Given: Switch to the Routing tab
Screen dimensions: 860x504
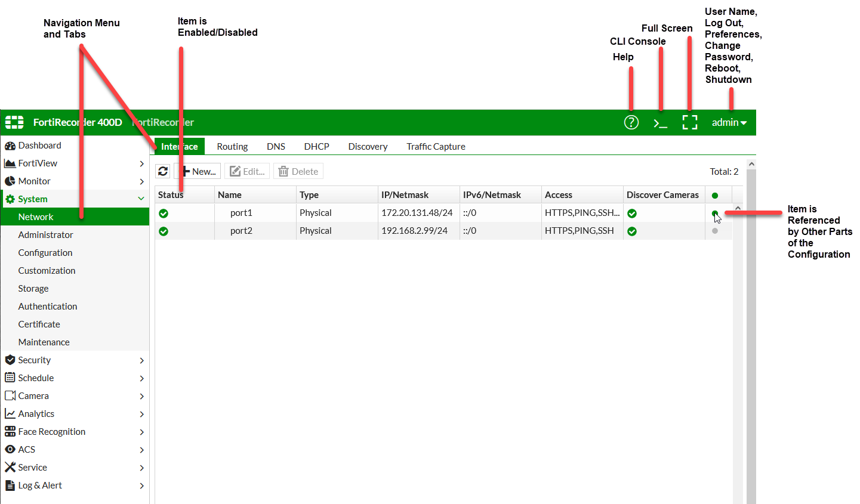Looking at the screenshot, I should 232,146.
